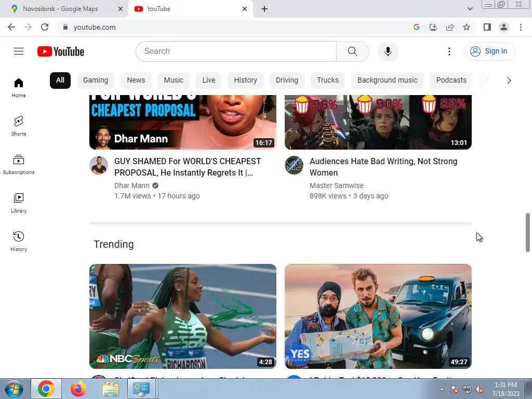Select the News filter chip
The width and height of the screenshot is (532, 399).
point(136,81)
